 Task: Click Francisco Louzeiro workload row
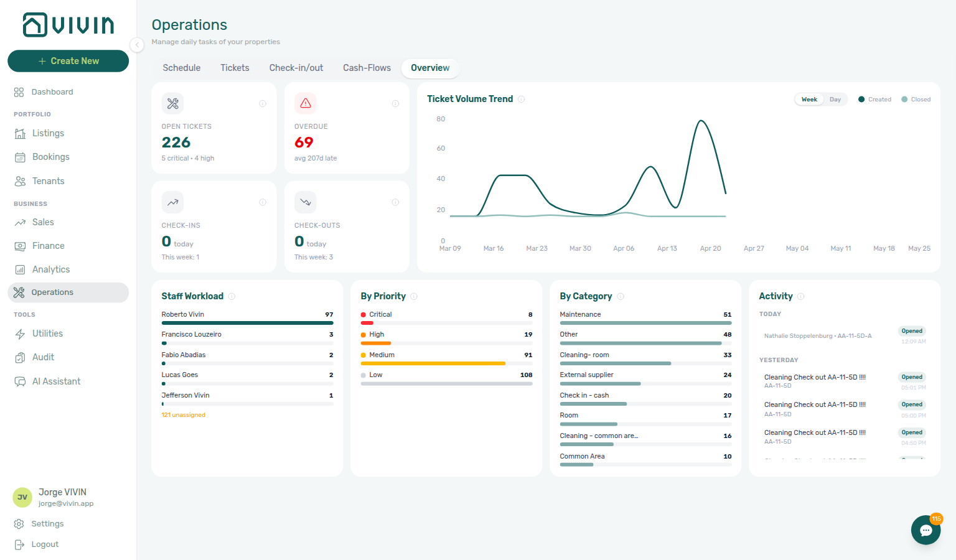pyautogui.click(x=248, y=338)
